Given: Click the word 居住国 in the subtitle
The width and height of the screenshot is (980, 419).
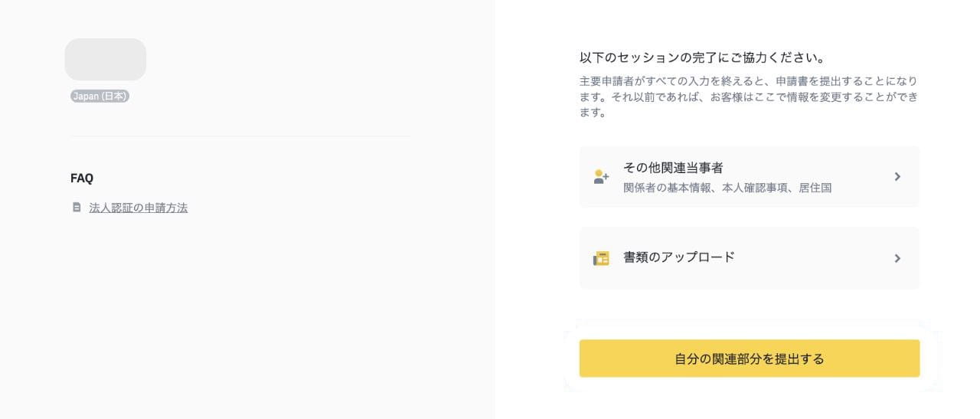Looking at the screenshot, I should [x=816, y=188].
